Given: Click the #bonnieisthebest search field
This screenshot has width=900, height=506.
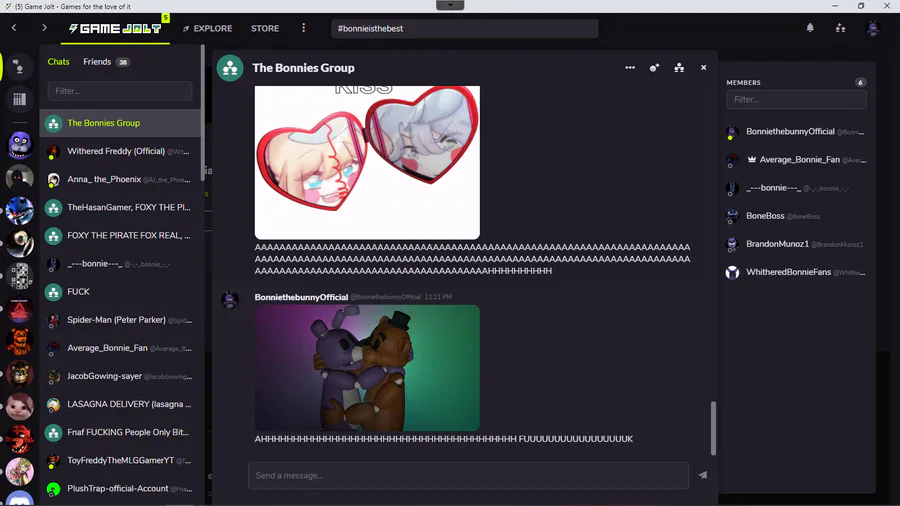Looking at the screenshot, I should coord(464,28).
